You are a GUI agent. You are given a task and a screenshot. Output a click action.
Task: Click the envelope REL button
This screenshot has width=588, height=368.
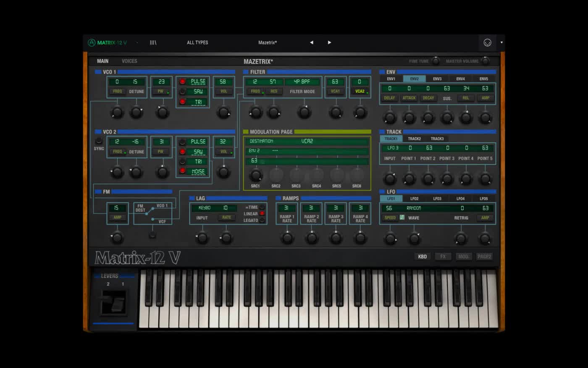coord(466,98)
